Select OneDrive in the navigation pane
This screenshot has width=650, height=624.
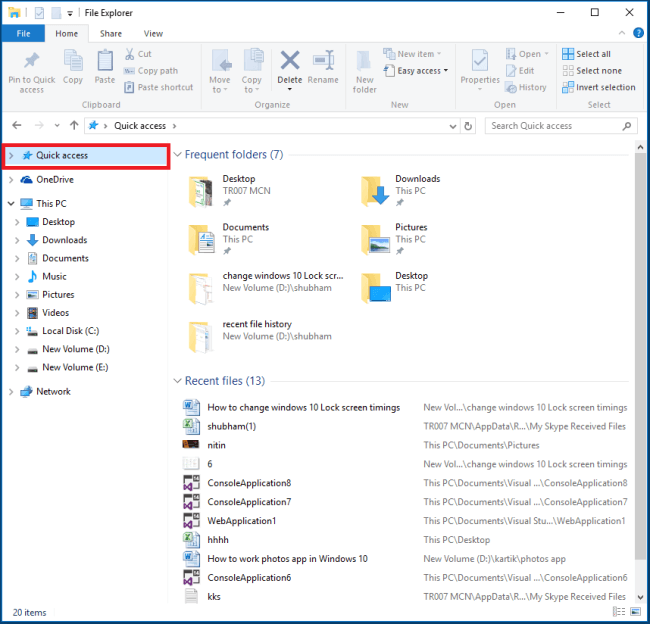click(x=55, y=180)
